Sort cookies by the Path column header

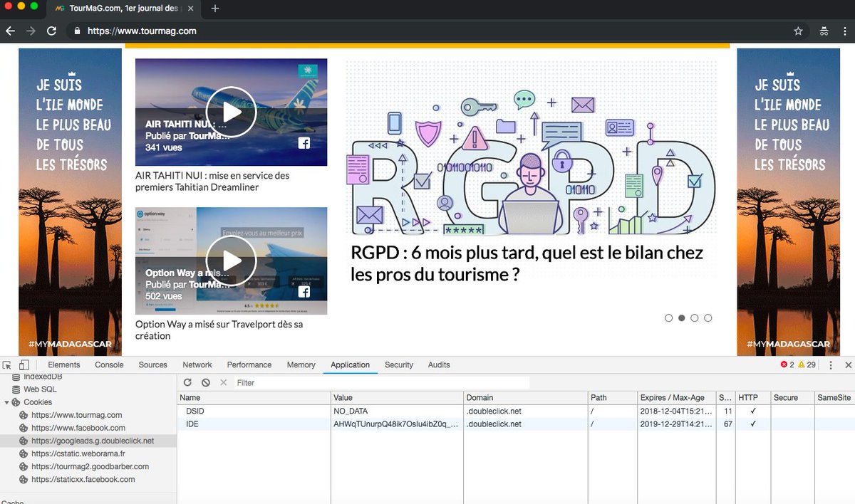coord(613,397)
